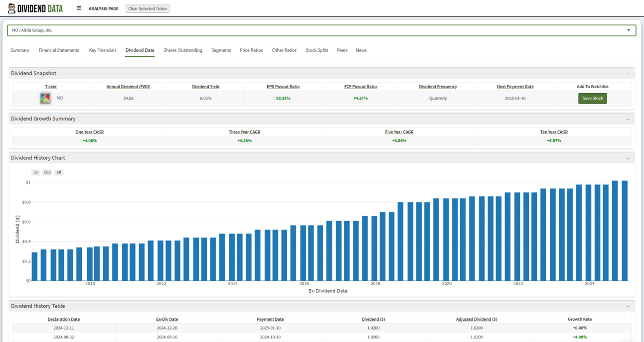Image resolution: width=644 pixels, height=342 pixels.
Task: Click the MO ticker logo thumbnail
Action: tap(45, 98)
